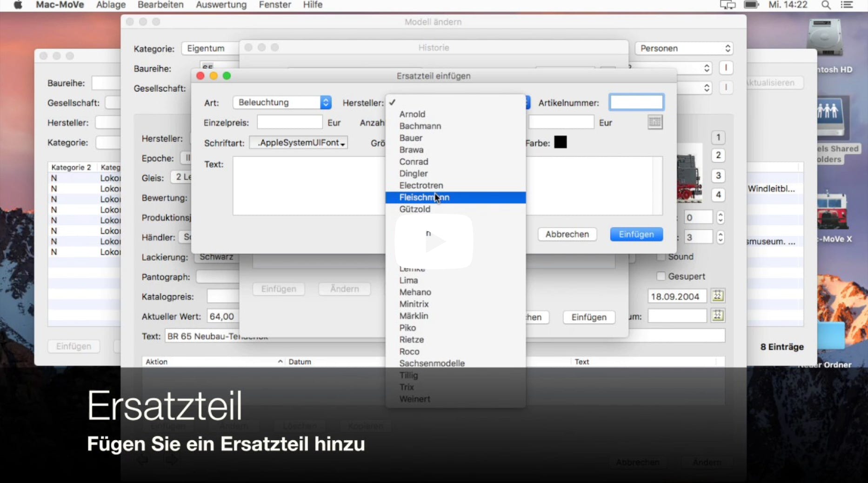Viewport: 868px width, 483px height.
Task: Click picture button 2
Action: [718, 155]
